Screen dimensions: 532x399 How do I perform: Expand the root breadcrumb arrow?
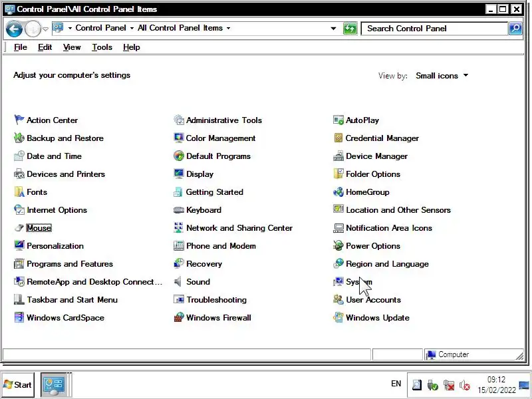point(70,28)
